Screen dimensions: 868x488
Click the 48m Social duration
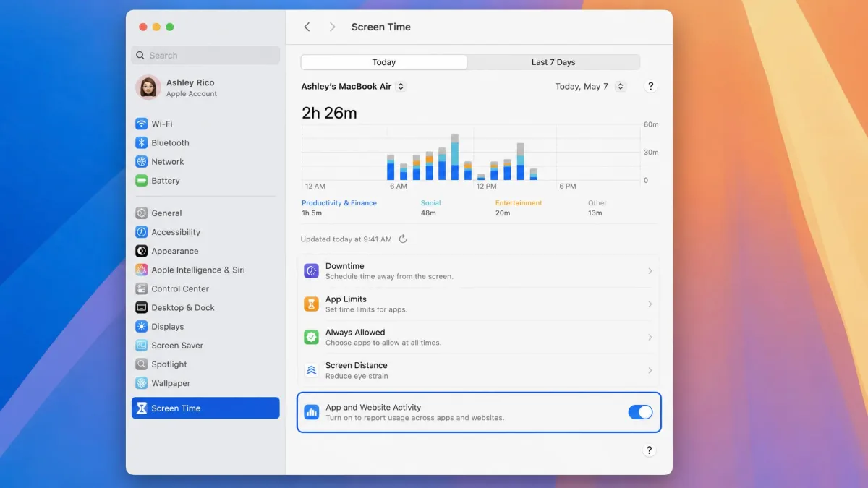click(x=428, y=213)
